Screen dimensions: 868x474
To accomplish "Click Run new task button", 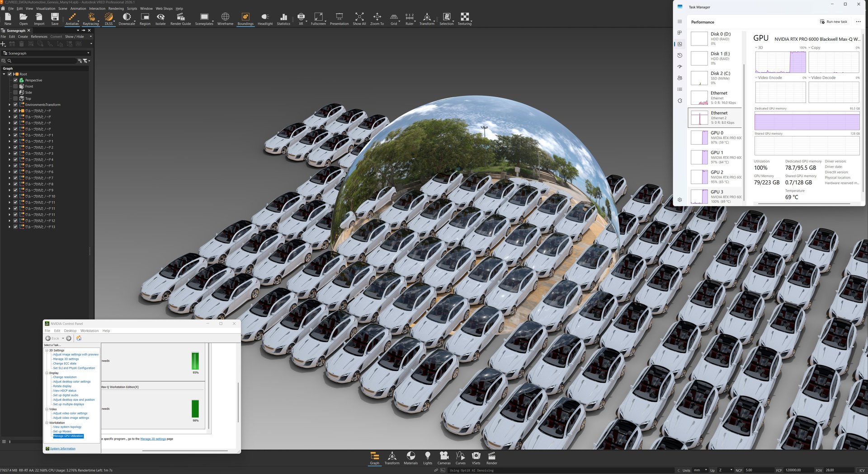I will tap(834, 22).
